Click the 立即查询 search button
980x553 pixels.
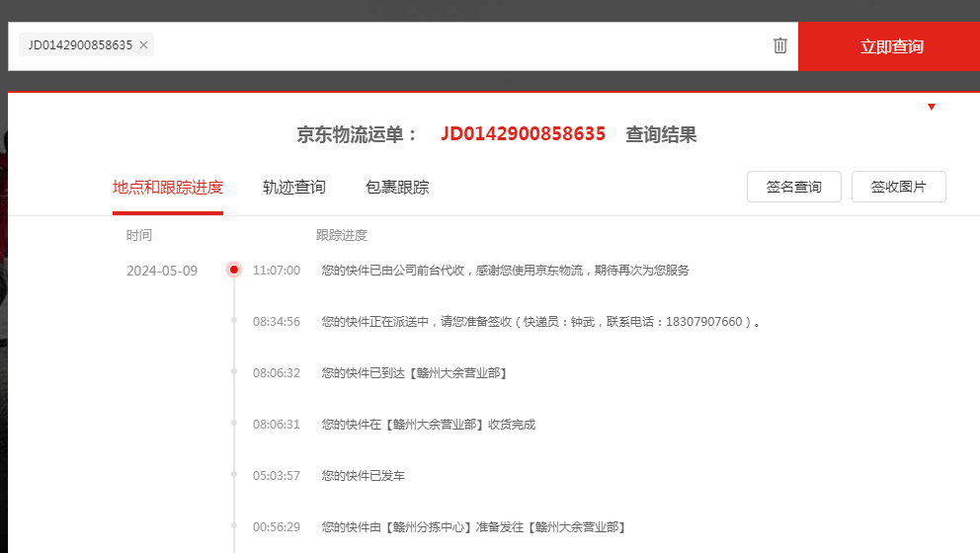pos(889,46)
